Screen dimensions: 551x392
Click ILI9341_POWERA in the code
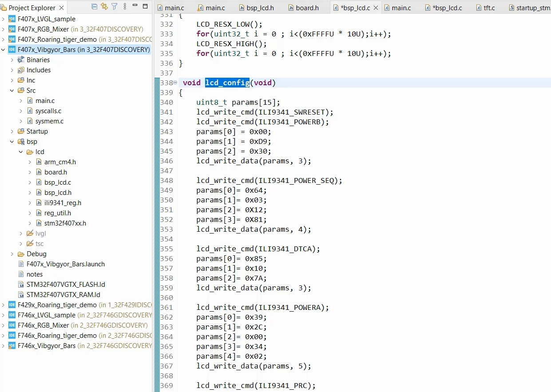[290, 308]
